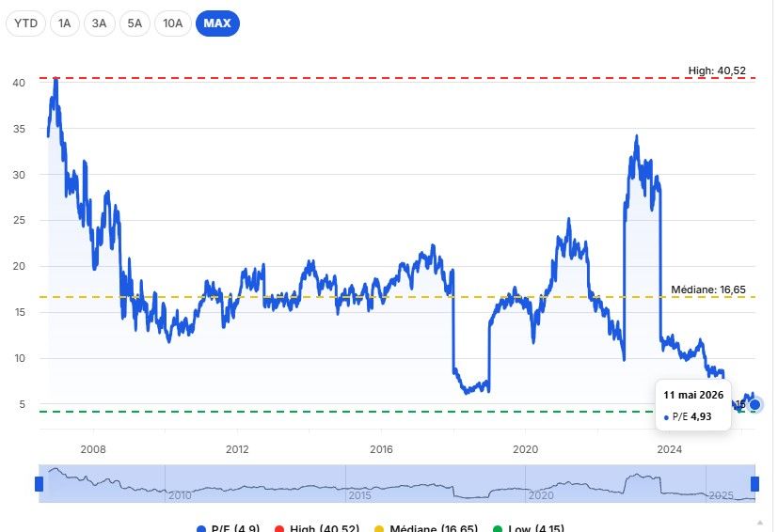Click the blue P/E legend dot

click(201, 529)
